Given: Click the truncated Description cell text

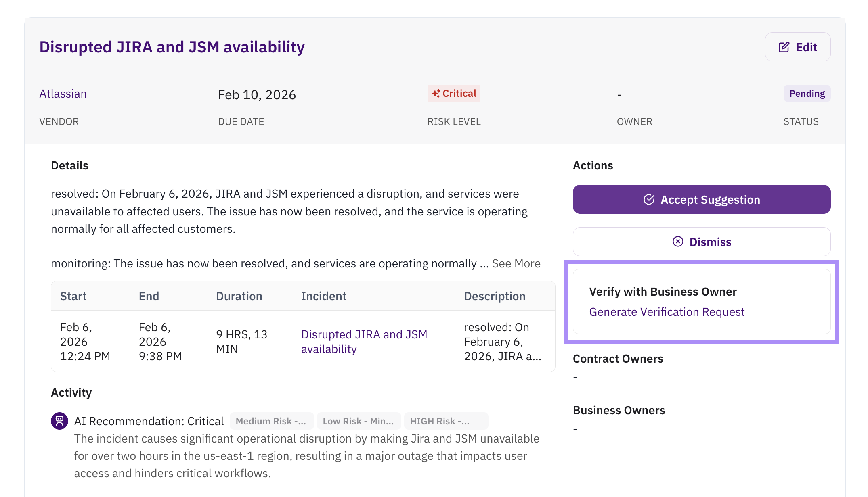Looking at the screenshot, I should [502, 341].
